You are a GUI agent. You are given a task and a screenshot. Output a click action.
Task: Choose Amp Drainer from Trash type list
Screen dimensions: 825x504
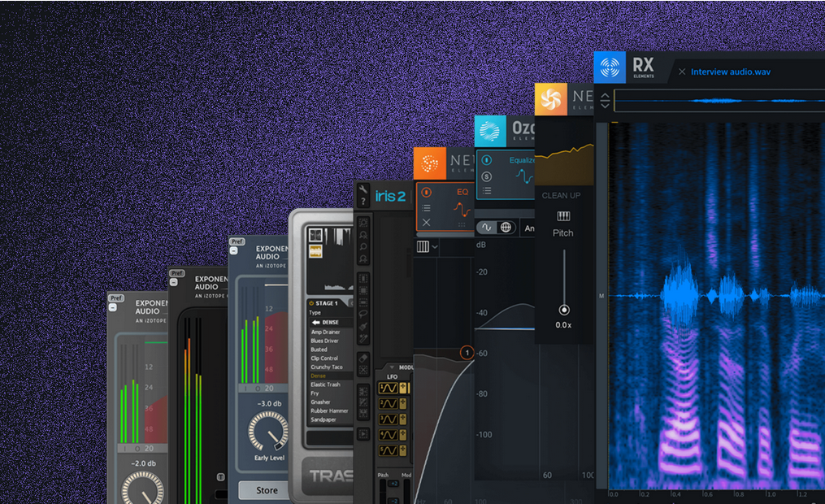coord(325,332)
